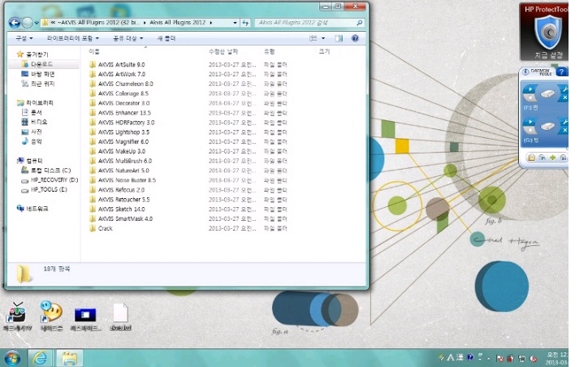Select the 즐겨찾기 favorites node

click(x=33, y=54)
